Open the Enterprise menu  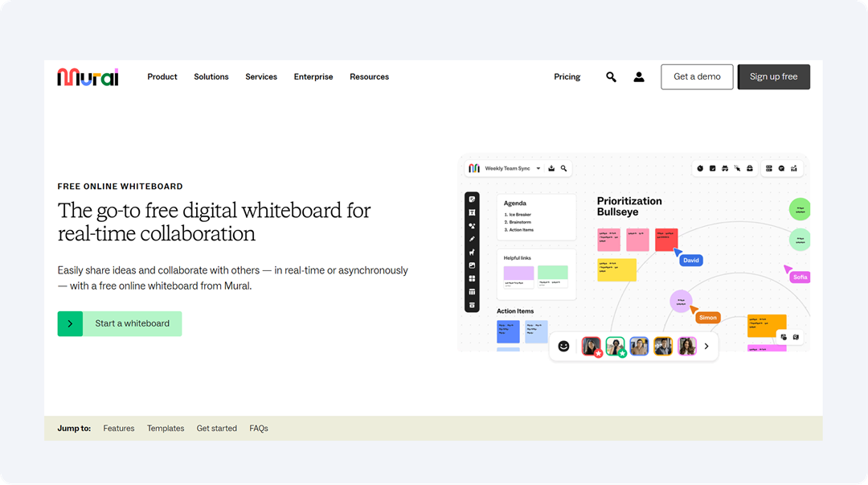coord(313,77)
